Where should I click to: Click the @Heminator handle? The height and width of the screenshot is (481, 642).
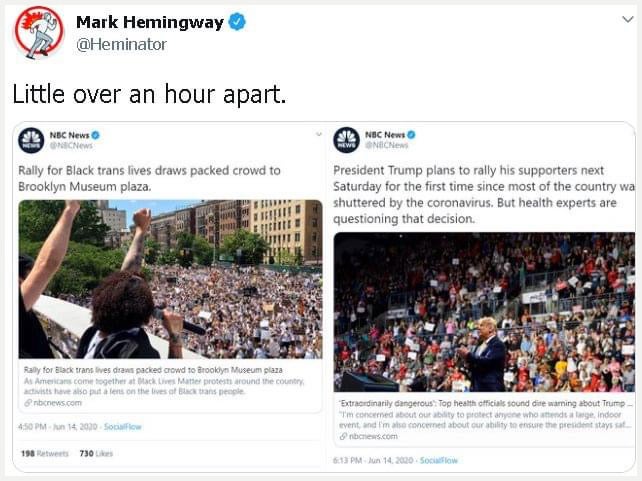122,44
